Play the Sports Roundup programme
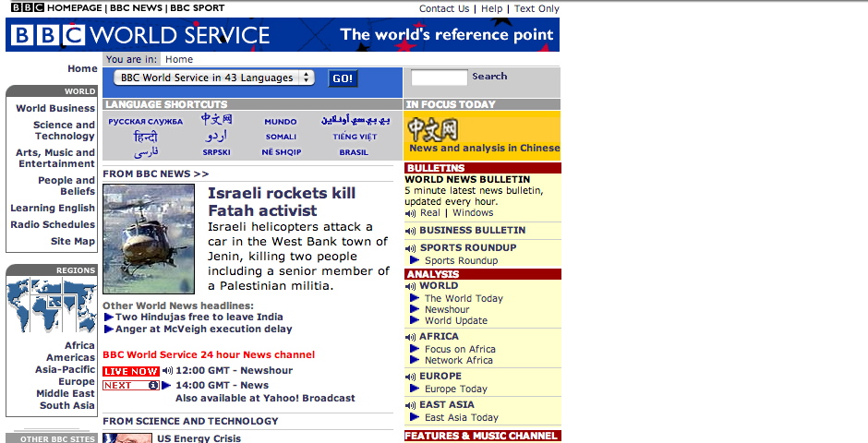Image resolution: width=868 pixels, height=443 pixels. coord(461,260)
